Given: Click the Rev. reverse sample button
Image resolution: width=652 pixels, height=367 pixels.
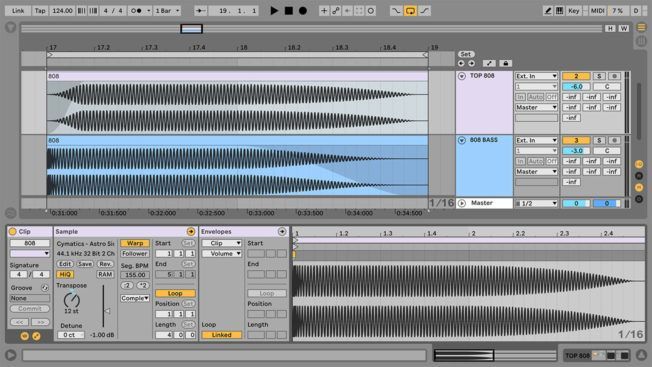Looking at the screenshot, I should (105, 264).
